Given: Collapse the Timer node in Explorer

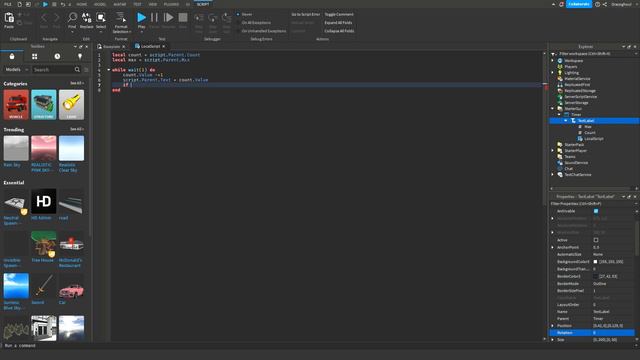Looking at the screenshot, I should click(559, 115).
